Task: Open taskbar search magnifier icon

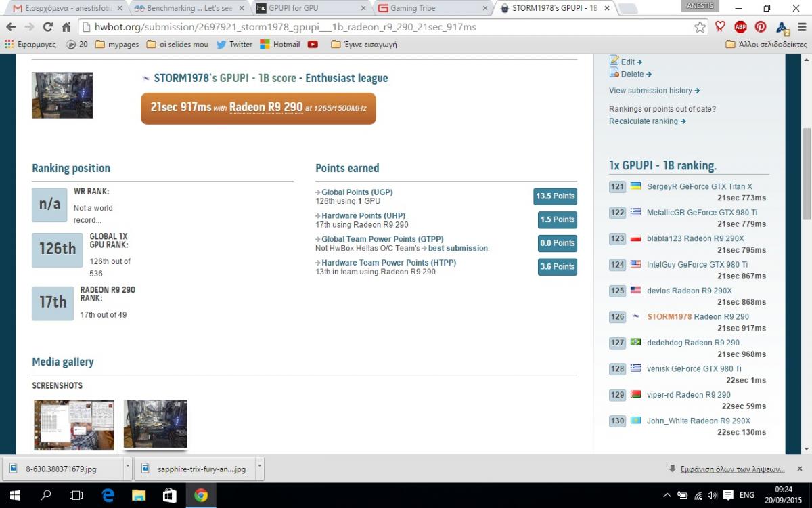Action: pos(46,495)
